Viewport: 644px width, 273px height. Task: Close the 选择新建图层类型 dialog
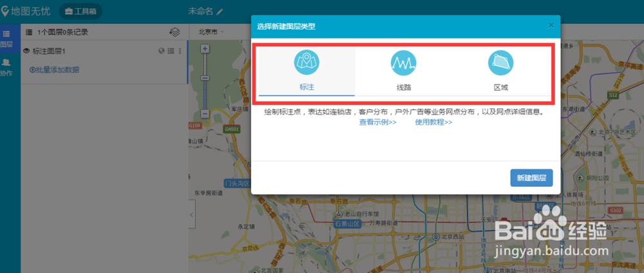[551, 26]
